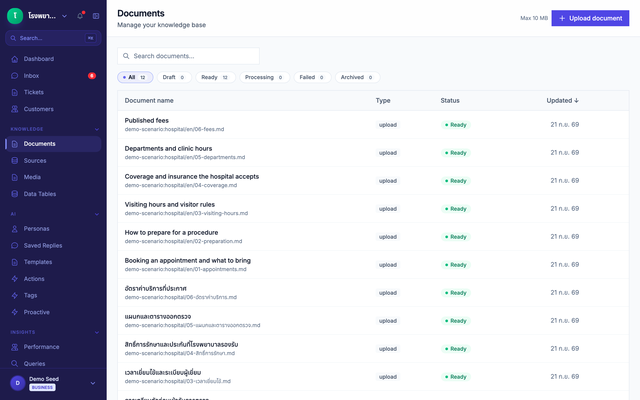The image size is (640, 400).
Task: Open the notifications bell
Action: pos(80,16)
